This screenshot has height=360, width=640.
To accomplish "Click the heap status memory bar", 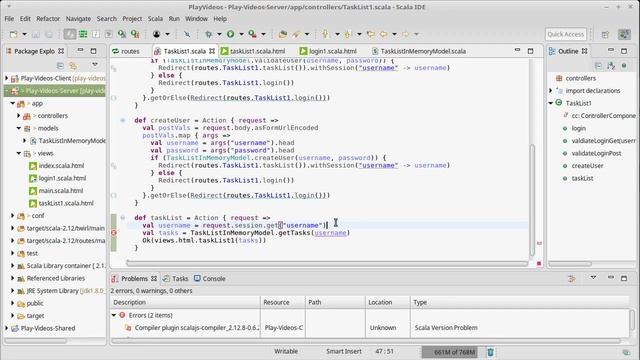I will click(450, 352).
